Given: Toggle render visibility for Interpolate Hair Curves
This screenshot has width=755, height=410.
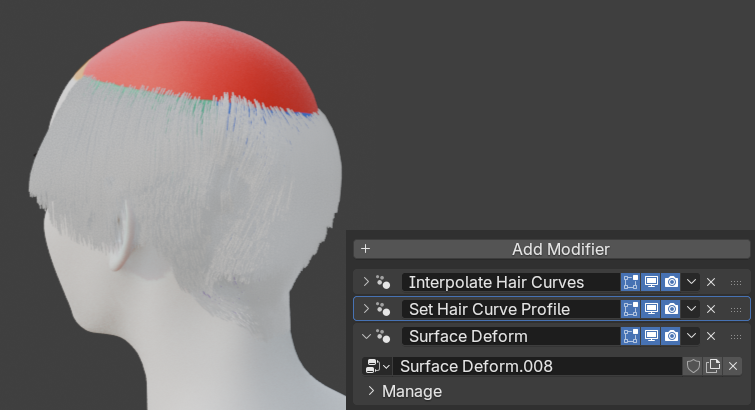Looking at the screenshot, I should (x=671, y=282).
